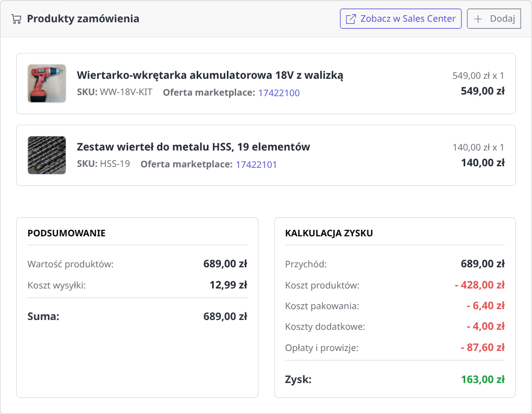Viewport: 532px width, 414px height.
Task: Open marketplace offer link 17422101
Action: [x=256, y=165]
